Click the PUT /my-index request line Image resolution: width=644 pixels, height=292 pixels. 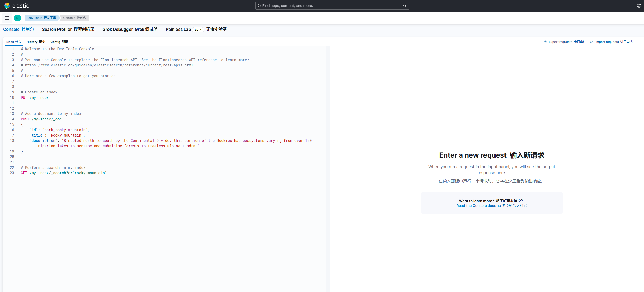35,98
